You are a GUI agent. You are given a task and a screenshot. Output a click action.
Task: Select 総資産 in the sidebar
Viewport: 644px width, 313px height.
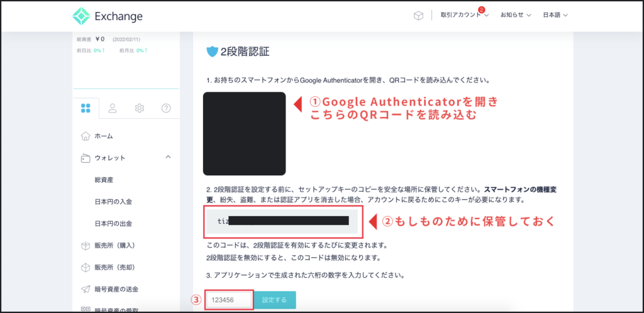coord(104,180)
